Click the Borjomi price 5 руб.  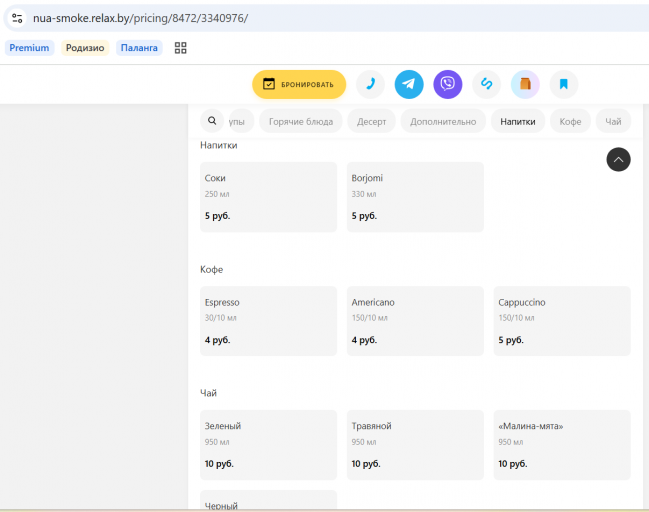(x=364, y=216)
